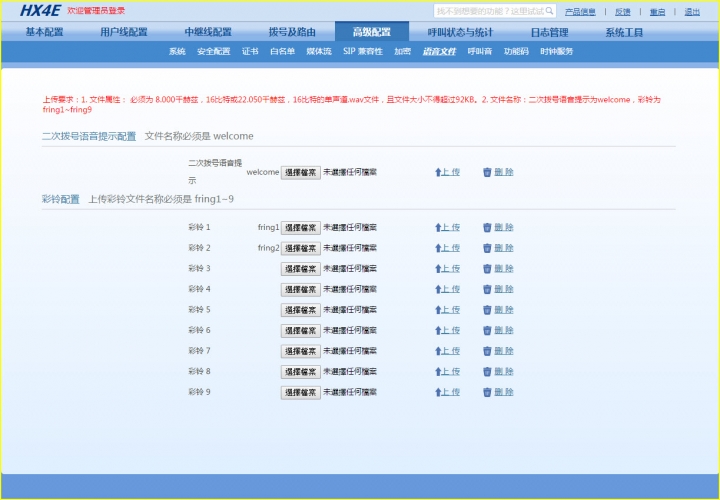
Task: Click the 上传 link for 彩铃 5
Action: pos(451,310)
